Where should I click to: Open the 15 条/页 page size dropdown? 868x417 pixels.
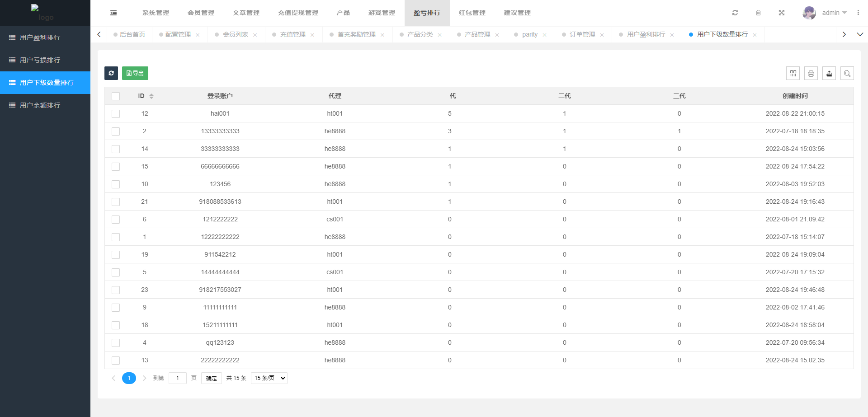coord(269,378)
